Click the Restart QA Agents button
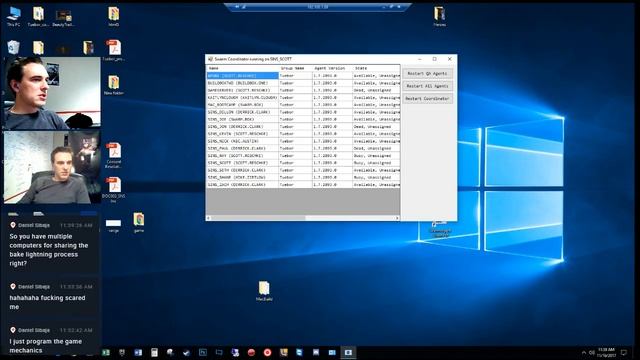640x360 pixels. point(427,73)
